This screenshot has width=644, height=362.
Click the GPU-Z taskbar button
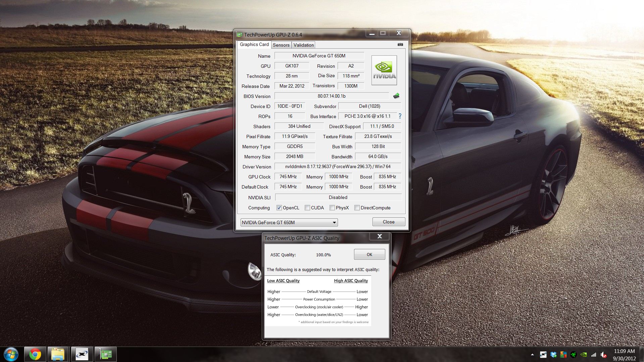[x=105, y=354]
